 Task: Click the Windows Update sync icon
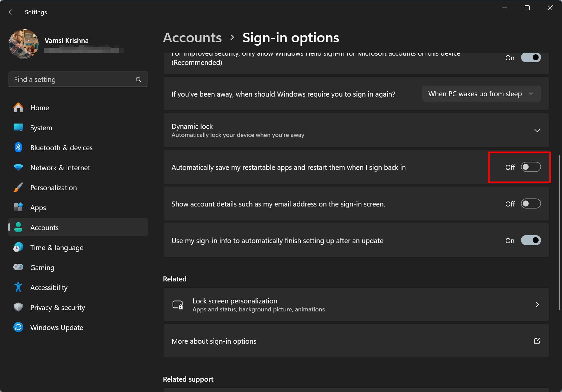tap(18, 327)
